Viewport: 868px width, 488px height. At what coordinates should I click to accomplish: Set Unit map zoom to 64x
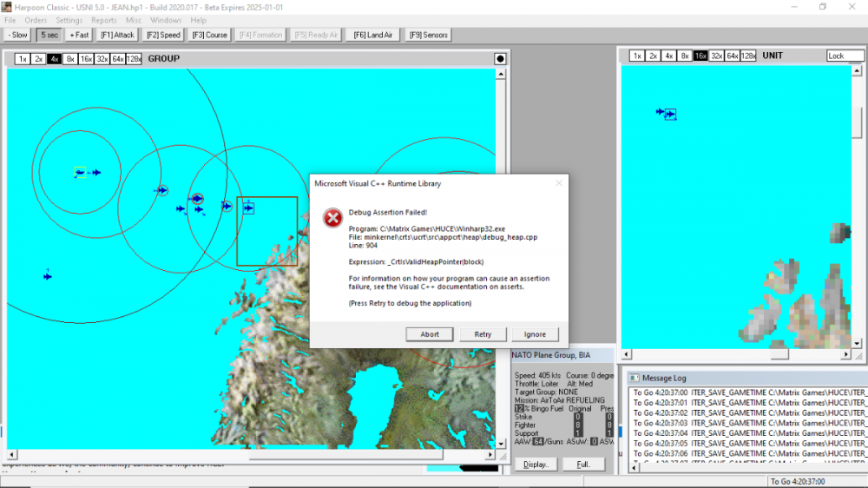pyautogui.click(x=733, y=56)
